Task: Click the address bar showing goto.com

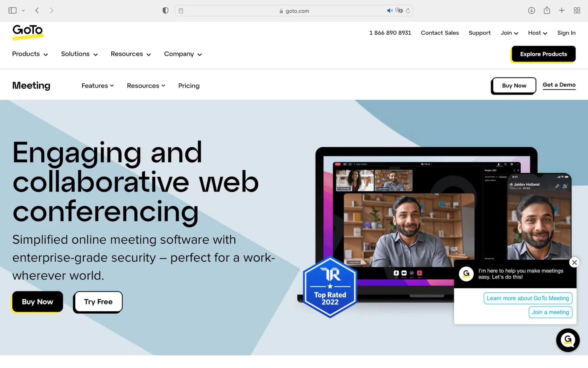Action: click(297, 11)
